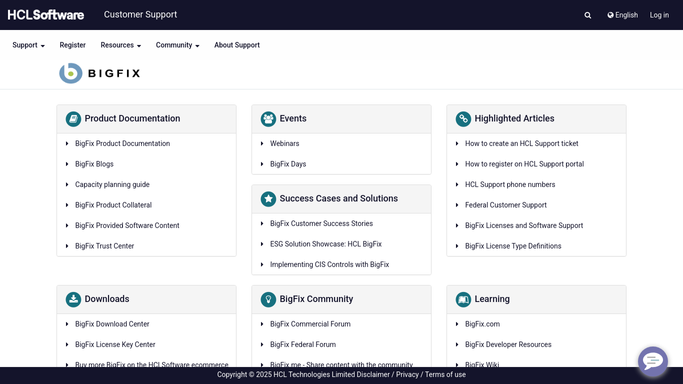Click the Events people icon

[x=268, y=118]
